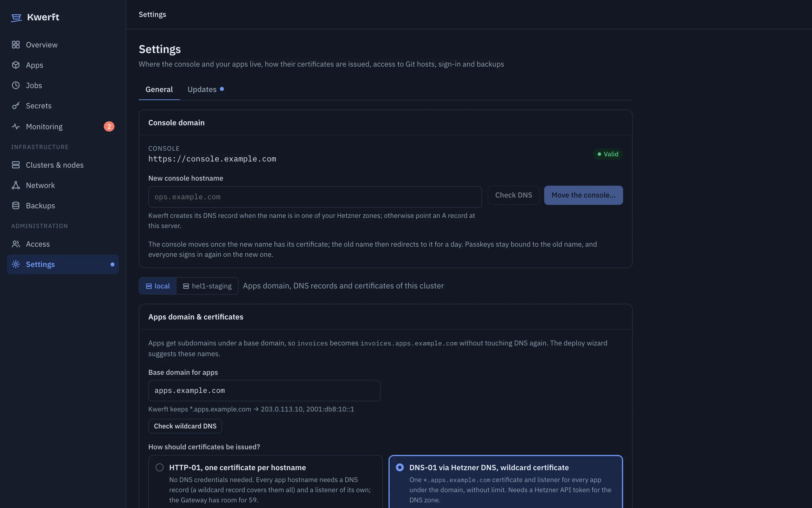Click the Check DNS button
This screenshot has height=508, width=812.
(x=513, y=195)
